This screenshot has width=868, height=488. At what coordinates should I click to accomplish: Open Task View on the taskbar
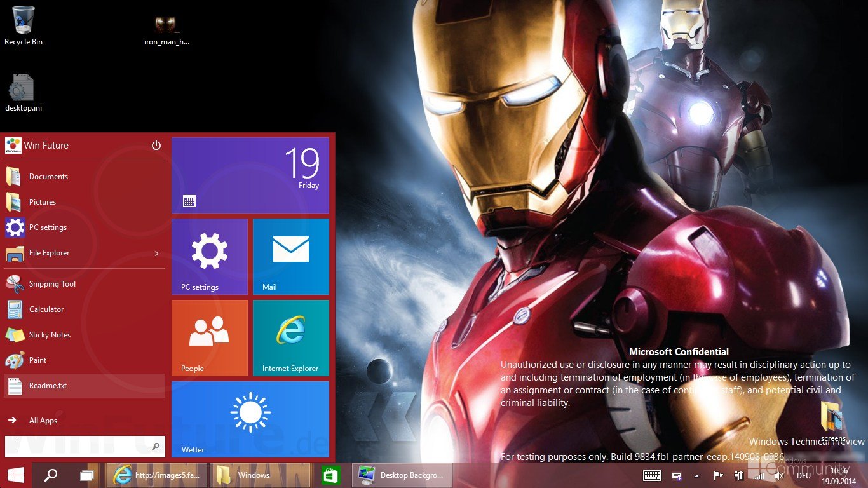coord(87,475)
